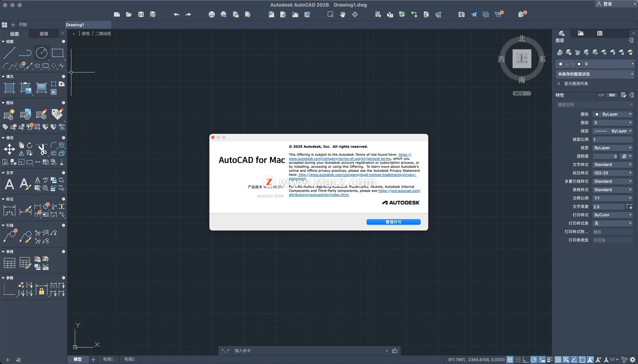Select the Multiline Text tool
The height and width of the screenshot is (364, 638).
coord(9,184)
